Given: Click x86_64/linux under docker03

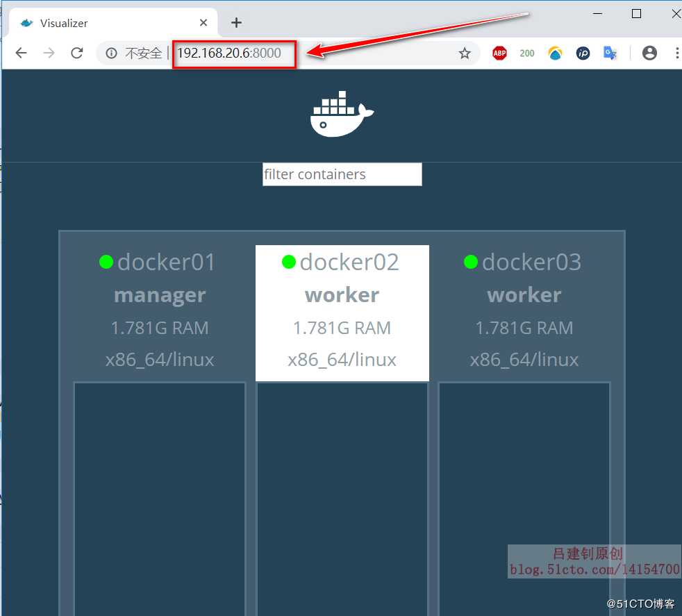Looking at the screenshot, I should pyautogui.click(x=524, y=360).
